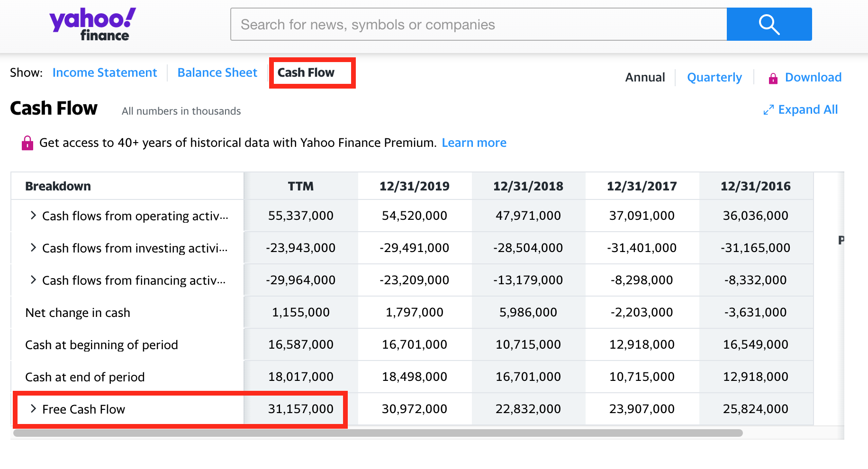
Task: Expand the Free Cash Flow row chevron
Action: coord(33,409)
